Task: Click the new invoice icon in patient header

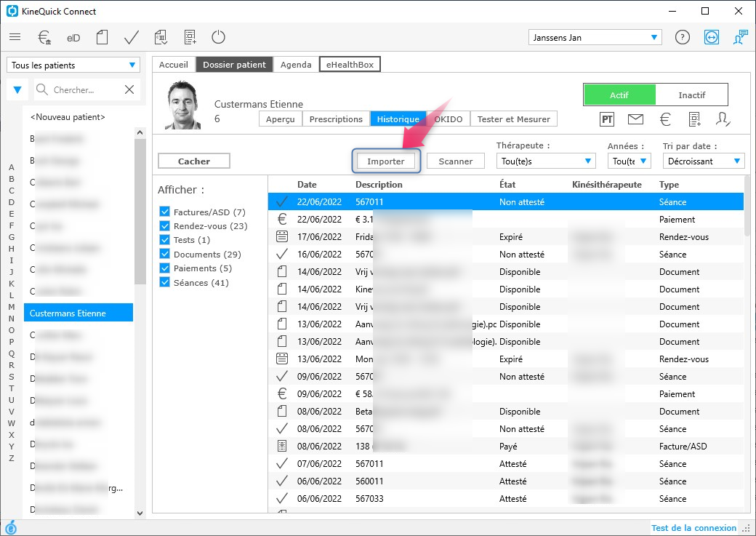Action: click(694, 119)
